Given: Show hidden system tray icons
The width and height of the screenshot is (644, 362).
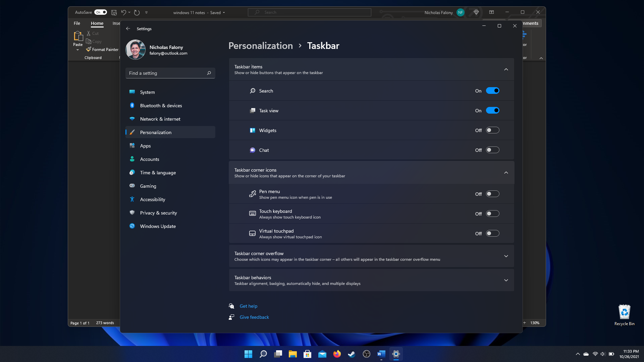Looking at the screenshot, I should tap(578, 354).
